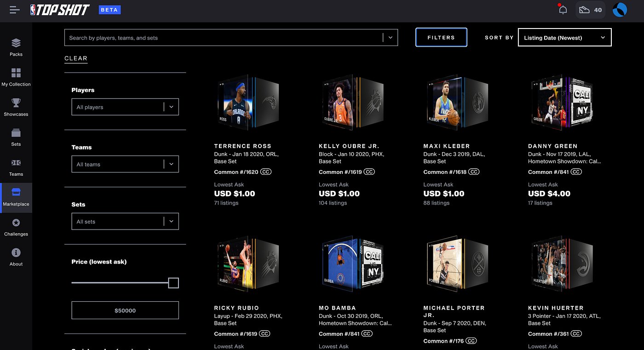Open the Kelly Oubre Jr. moment thumbnail
Screen dimensions: 644x350
click(353, 103)
